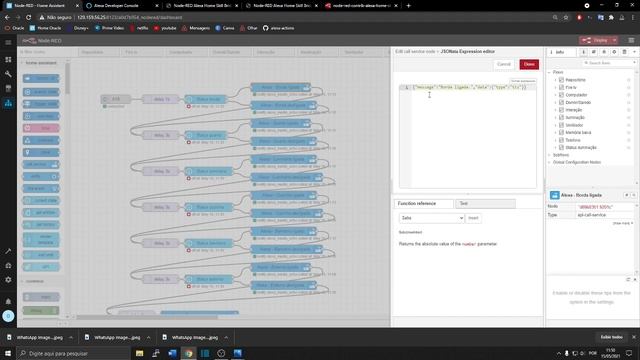Click the red Done button
The width and height of the screenshot is (640, 360).
pyautogui.click(x=529, y=64)
